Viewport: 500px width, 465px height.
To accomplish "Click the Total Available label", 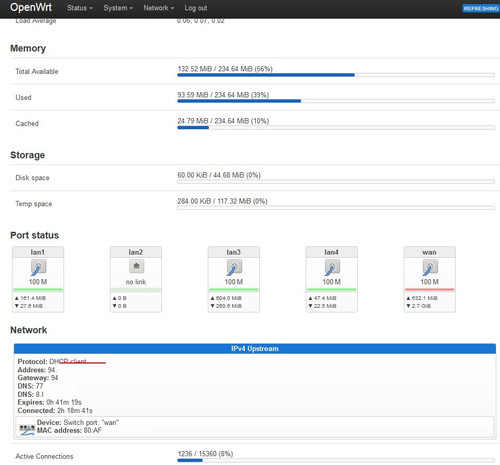I will coord(37,72).
